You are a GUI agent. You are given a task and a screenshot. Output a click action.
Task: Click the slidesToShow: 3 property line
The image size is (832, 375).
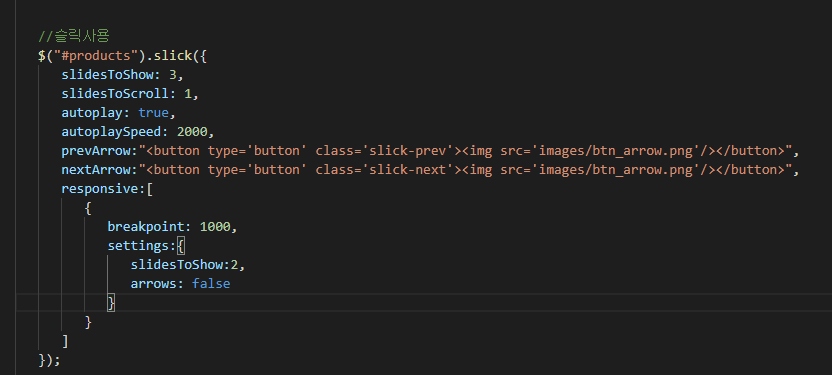click(x=122, y=75)
